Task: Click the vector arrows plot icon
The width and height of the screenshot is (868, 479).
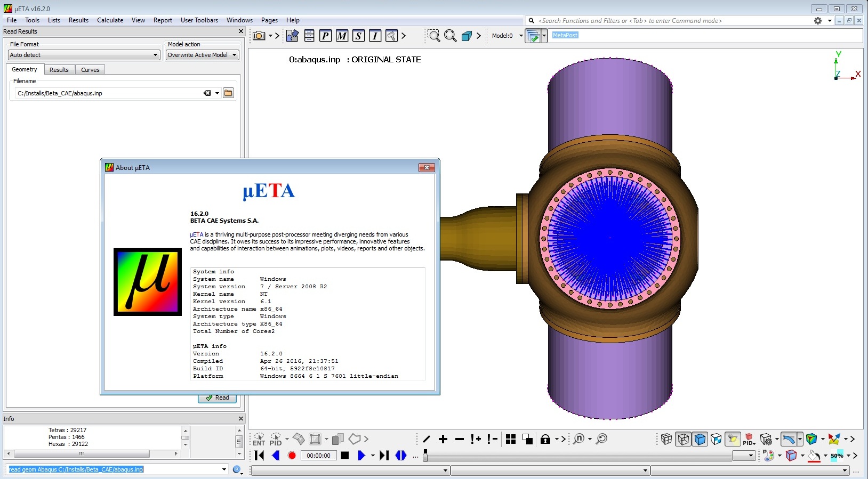Action: [834, 439]
